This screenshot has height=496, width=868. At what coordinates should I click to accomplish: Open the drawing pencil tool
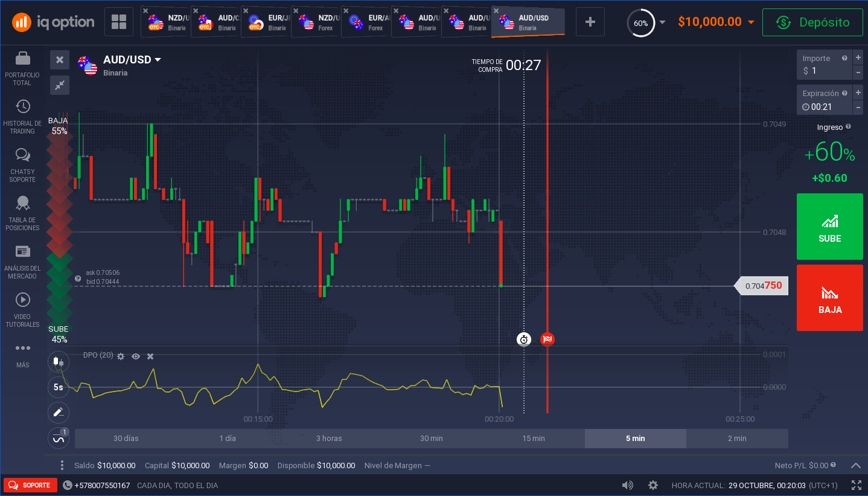point(59,413)
